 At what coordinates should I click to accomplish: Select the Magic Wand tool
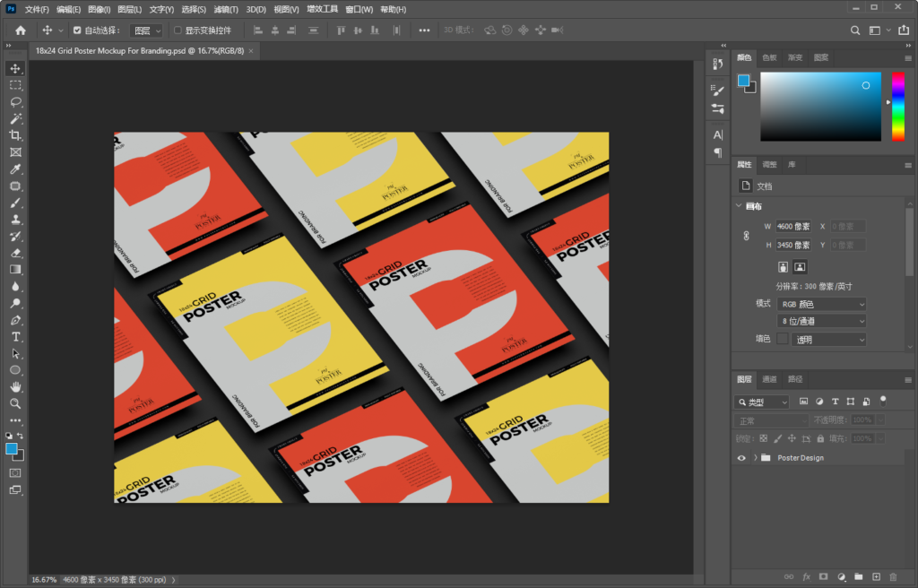click(x=15, y=119)
